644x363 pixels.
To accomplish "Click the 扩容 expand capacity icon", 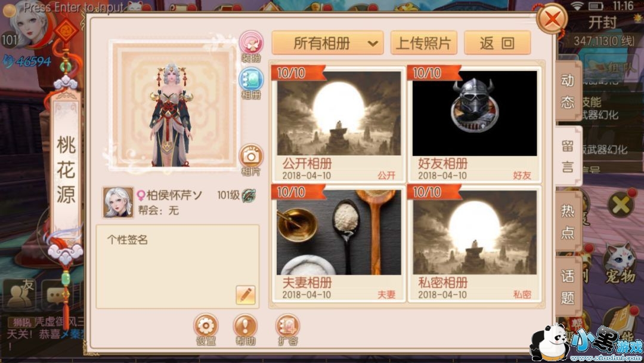I will [287, 330].
